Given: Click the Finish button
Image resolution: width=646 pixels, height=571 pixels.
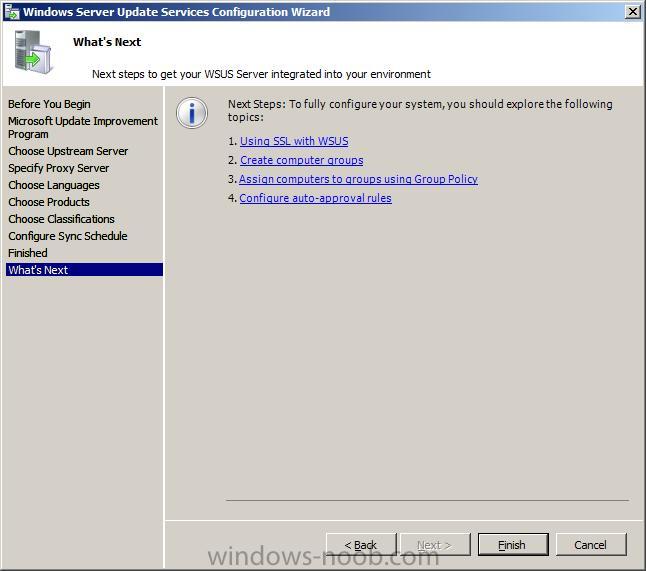Looking at the screenshot, I should point(513,545).
